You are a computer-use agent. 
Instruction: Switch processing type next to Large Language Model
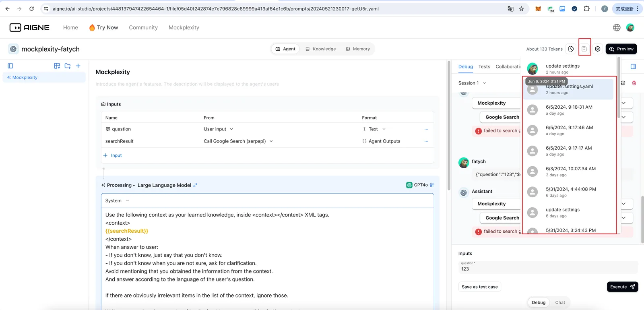pyautogui.click(x=195, y=185)
